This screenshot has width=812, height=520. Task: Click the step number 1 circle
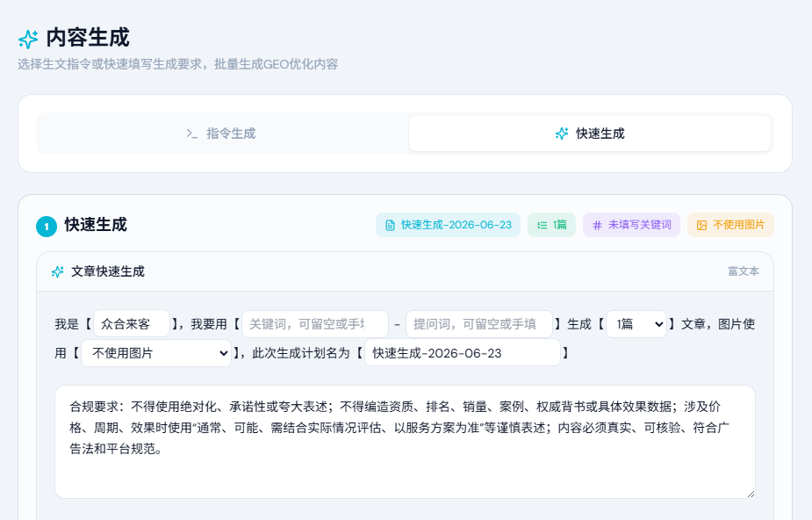[47, 227]
